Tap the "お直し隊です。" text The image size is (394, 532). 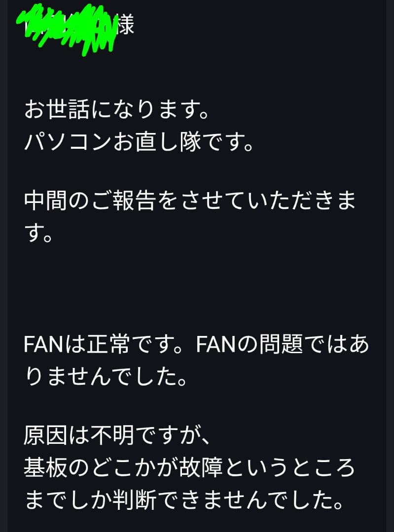tap(181, 143)
